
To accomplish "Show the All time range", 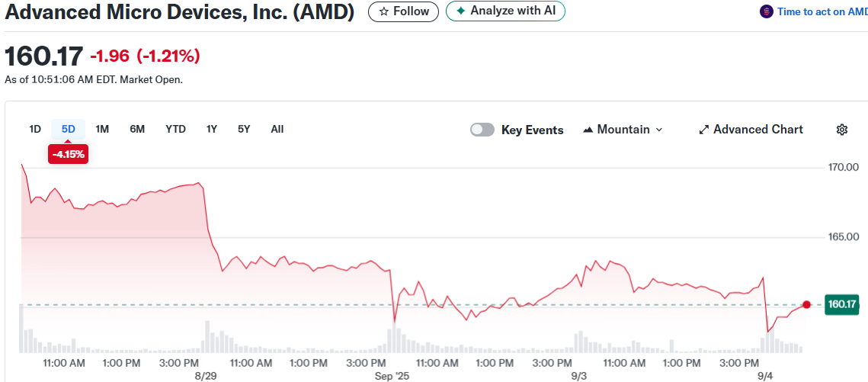I will point(277,130).
